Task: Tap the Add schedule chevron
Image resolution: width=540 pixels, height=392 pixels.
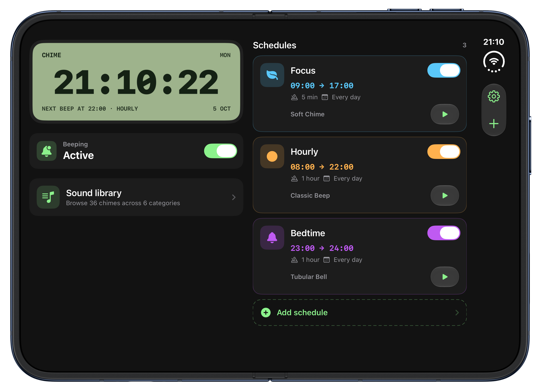Action: point(457,313)
